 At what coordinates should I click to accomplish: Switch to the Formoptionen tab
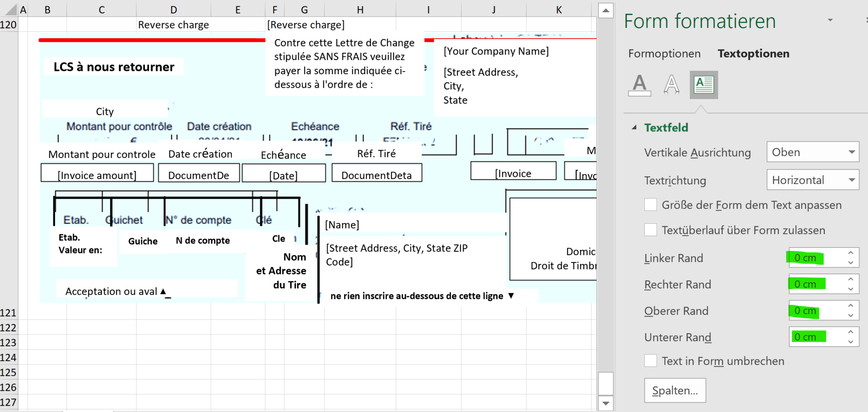(664, 53)
